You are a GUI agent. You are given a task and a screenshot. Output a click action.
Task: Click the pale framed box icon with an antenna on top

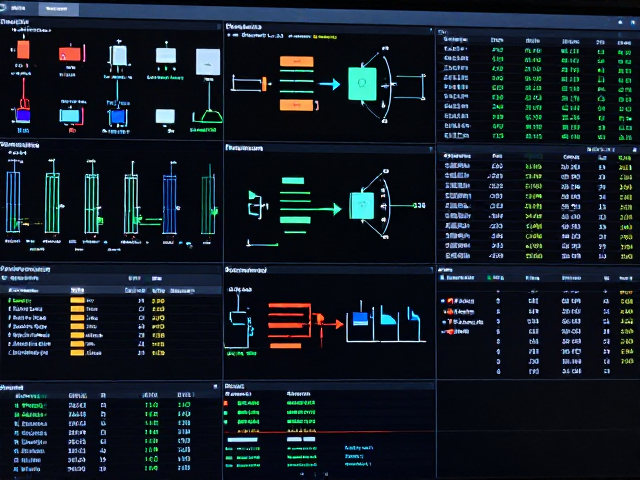click(119, 56)
